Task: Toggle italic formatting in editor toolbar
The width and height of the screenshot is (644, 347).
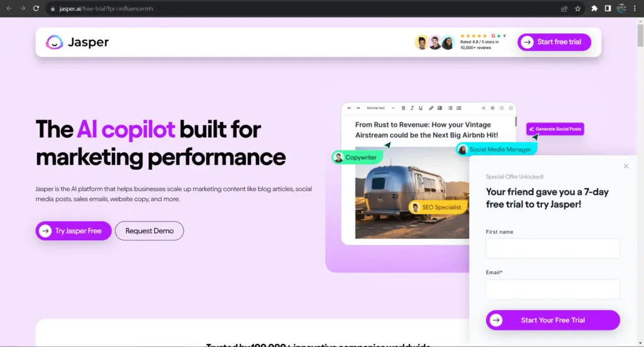Action: 412,108
